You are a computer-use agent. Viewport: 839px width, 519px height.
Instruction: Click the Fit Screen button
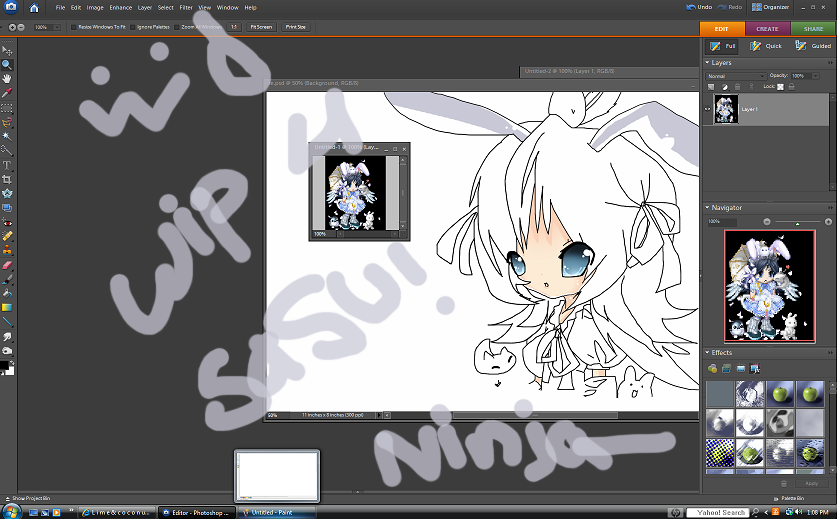[x=261, y=27]
